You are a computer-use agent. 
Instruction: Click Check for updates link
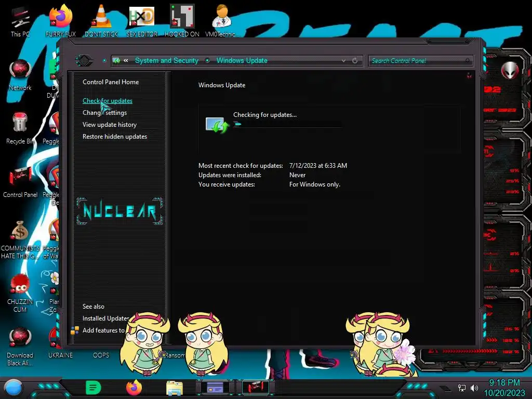(x=107, y=101)
